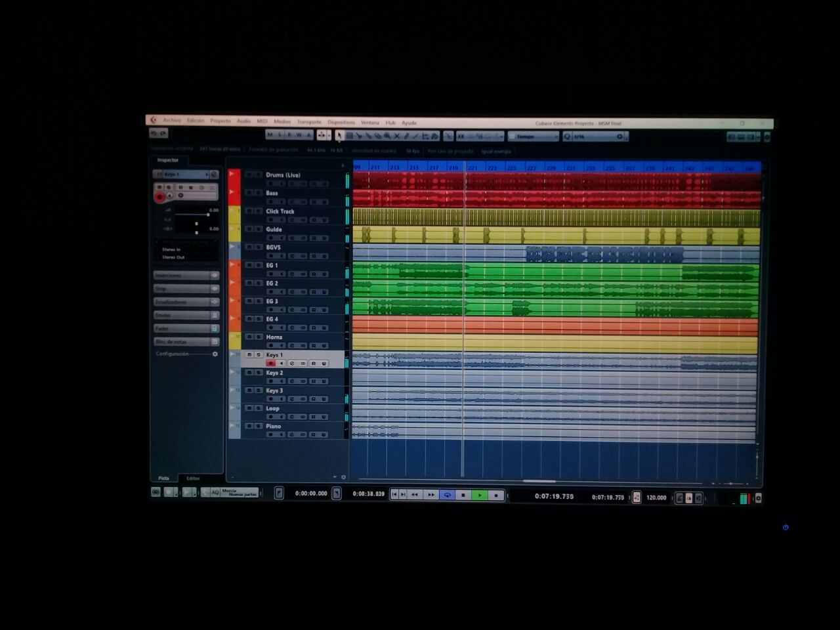Click the transport Record button
The height and width of the screenshot is (630, 840).
(496, 495)
